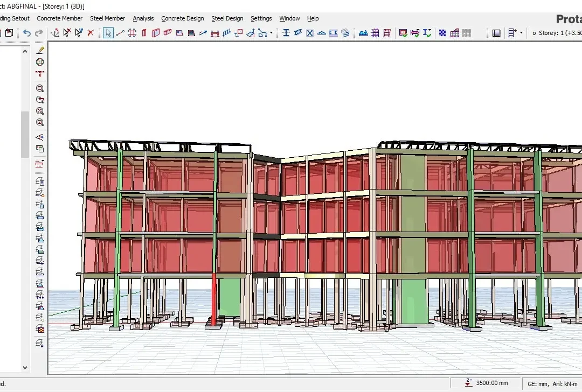Click the left panel scrollbar down arrow
The height and width of the screenshot is (392, 582).
coord(25,368)
